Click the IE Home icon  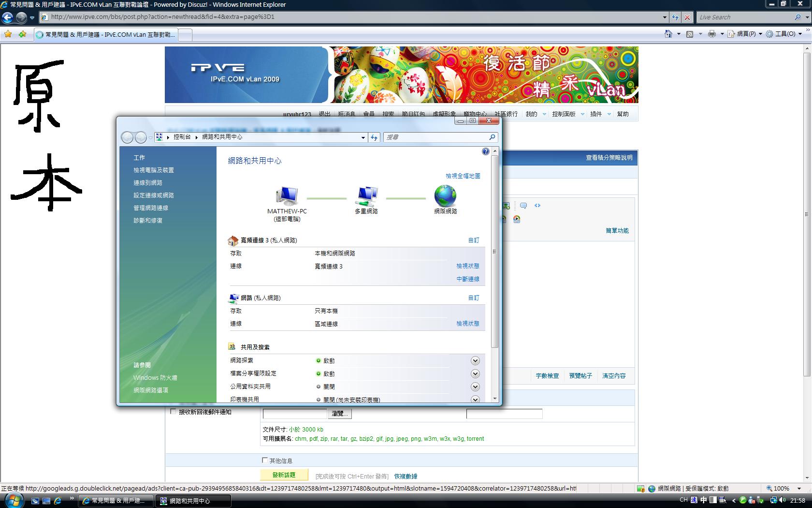[668, 34]
